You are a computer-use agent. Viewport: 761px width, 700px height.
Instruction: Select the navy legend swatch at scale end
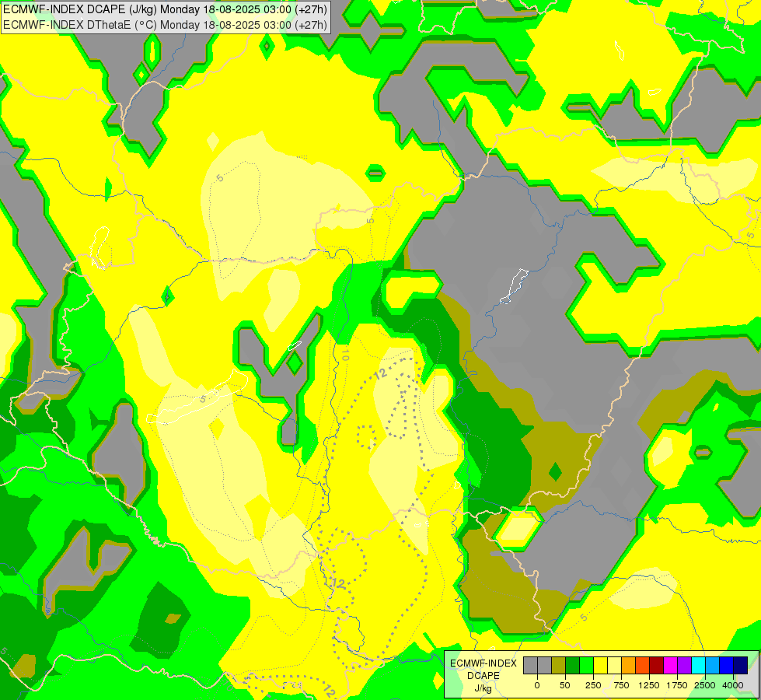[740, 665]
